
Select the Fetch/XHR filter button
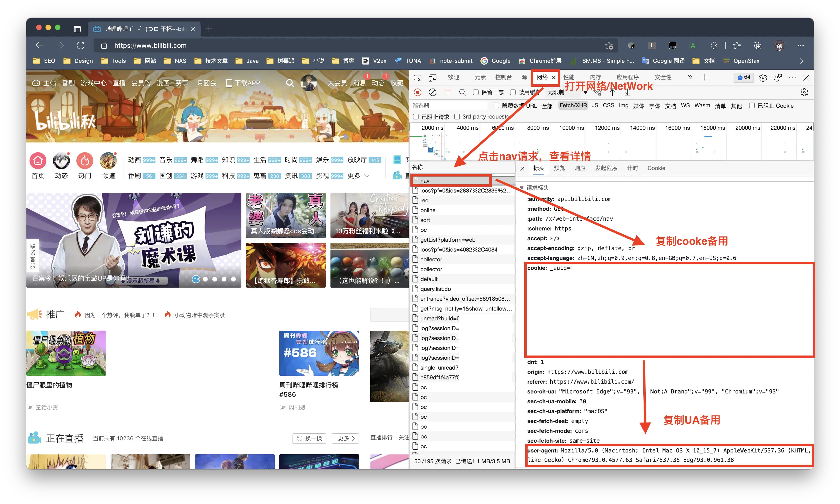coord(573,106)
